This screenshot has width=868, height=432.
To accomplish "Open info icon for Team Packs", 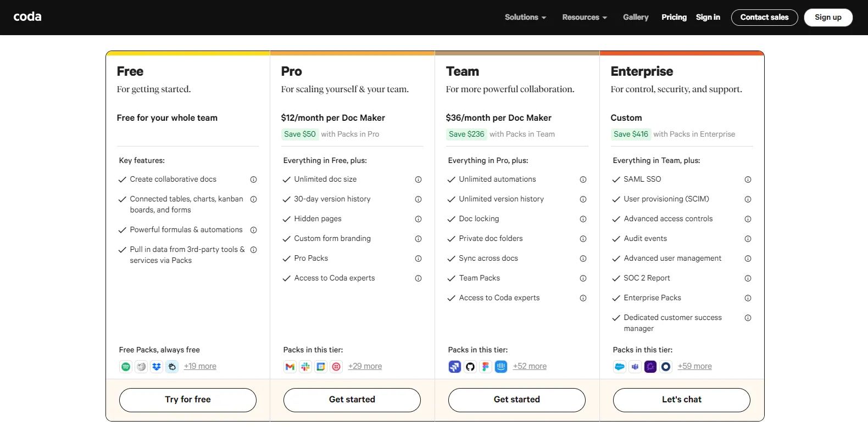I will (583, 278).
